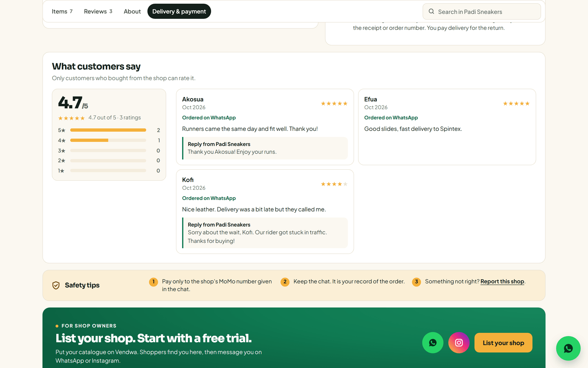This screenshot has width=588, height=368.
Task: Focus the Search in Padi Sneakers field
Action: [482, 11]
